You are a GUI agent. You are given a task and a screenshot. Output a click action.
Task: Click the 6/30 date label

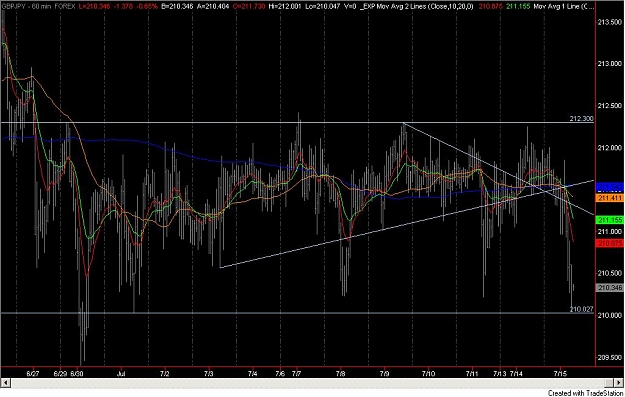pos(77,373)
